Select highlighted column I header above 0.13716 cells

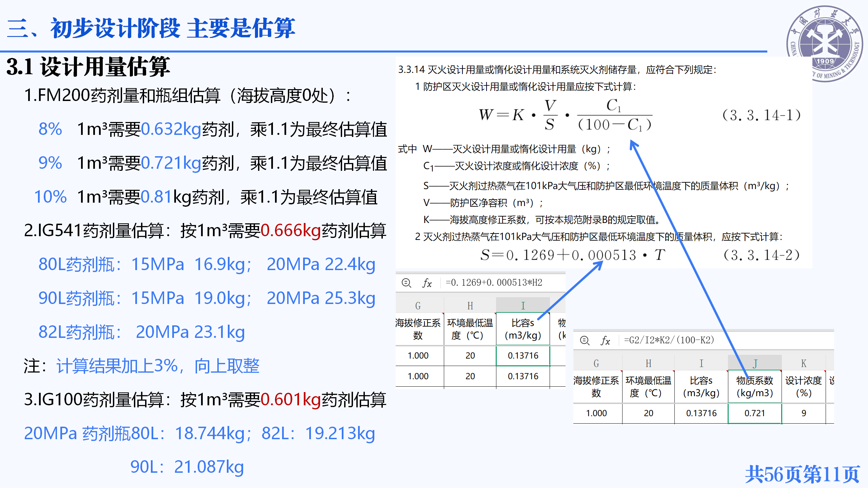click(523, 305)
